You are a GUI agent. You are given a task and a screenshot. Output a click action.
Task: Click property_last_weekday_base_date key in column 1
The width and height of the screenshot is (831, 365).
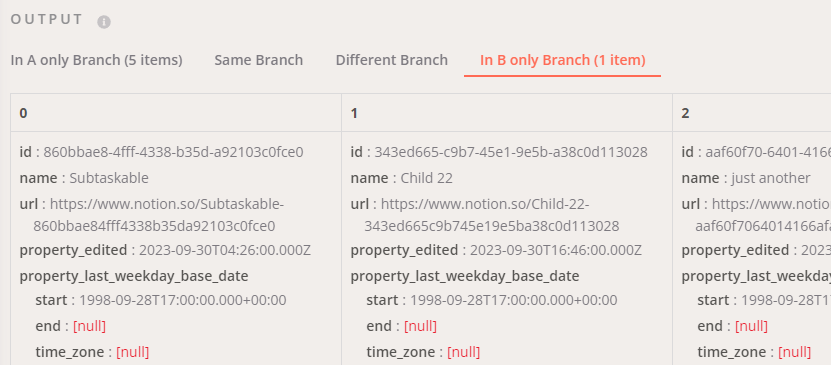click(x=465, y=276)
